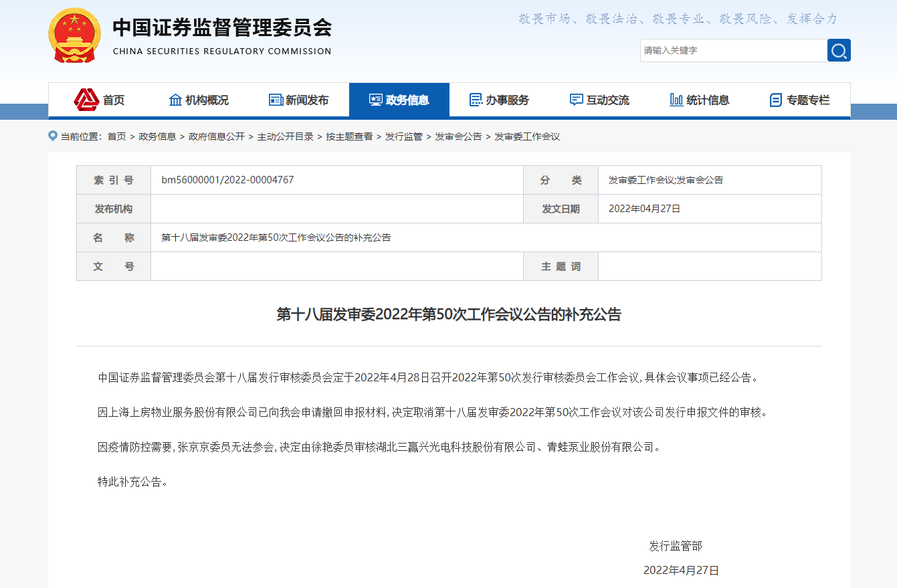Click the 发文日期 label cell
The width and height of the screenshot is (897, 588).
[561, 209]
